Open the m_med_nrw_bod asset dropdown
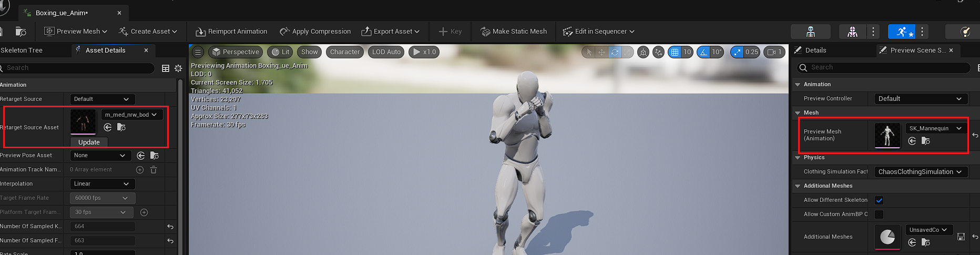Viewport: 980px width, 255px height. (132, 115)
